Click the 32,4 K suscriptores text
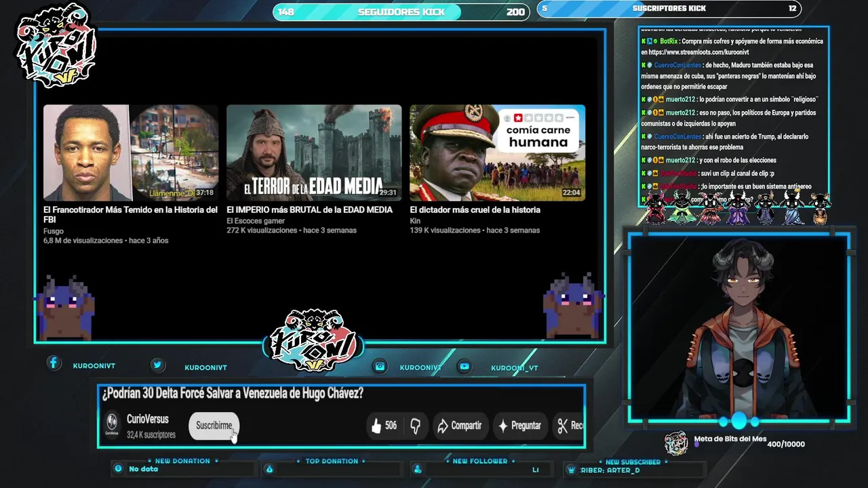 pyautogui.click(x=151, y=435)
